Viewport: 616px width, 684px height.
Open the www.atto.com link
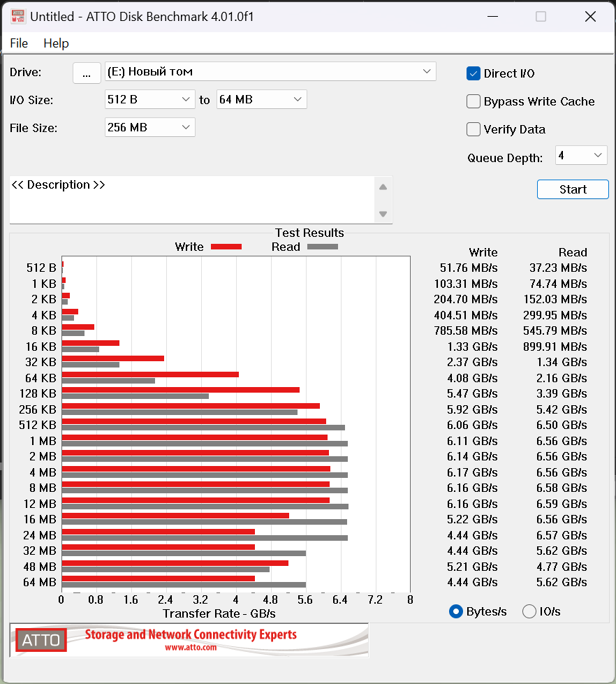click(x=191, y=648)
